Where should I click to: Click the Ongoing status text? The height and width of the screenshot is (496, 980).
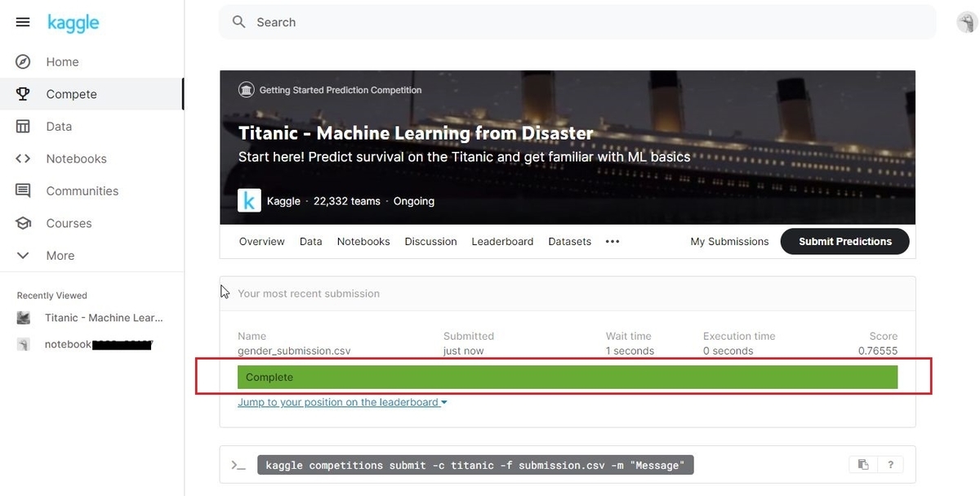point(414,201)
